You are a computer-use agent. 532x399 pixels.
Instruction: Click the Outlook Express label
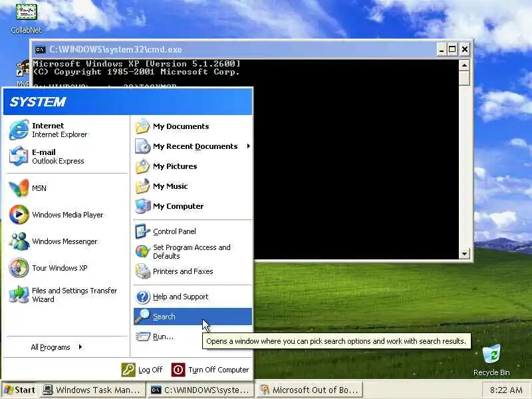58,161
